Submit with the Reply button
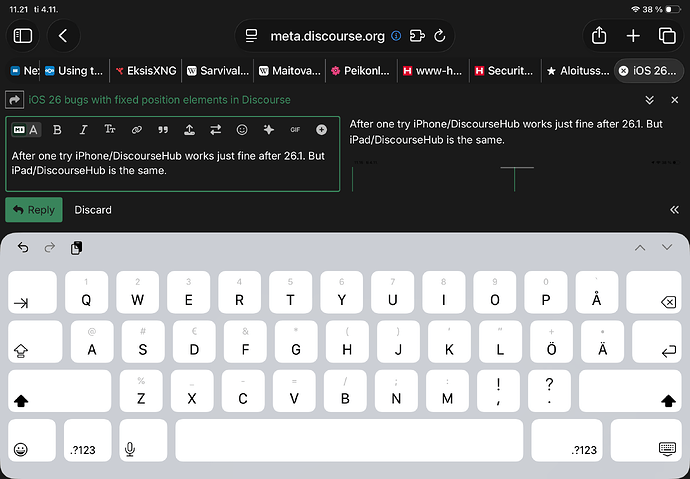This screenshot has height=479, width=690. (34, 210)
